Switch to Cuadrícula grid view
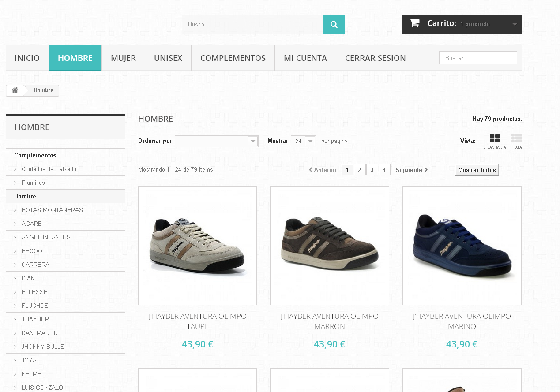 [x=495, y=142]
